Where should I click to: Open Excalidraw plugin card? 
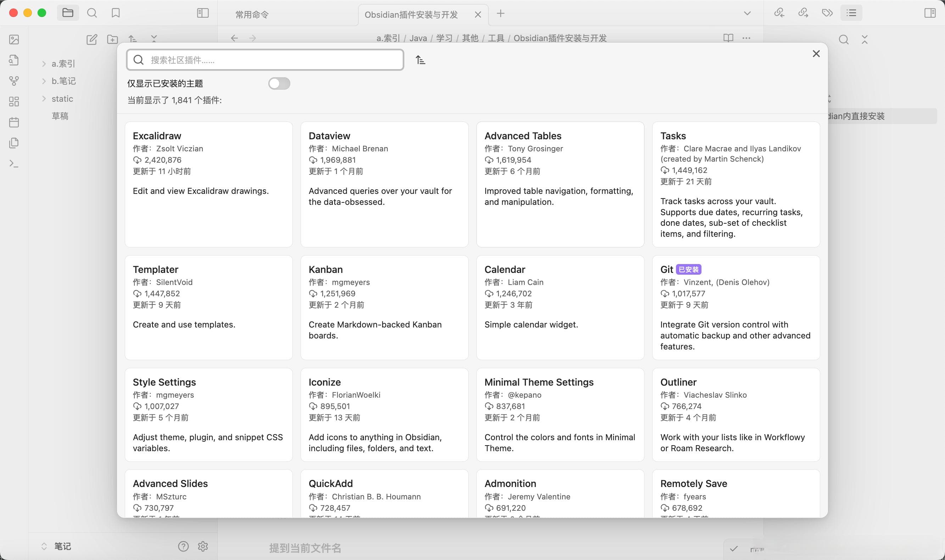pyautogui.click(x=209, y=185)
